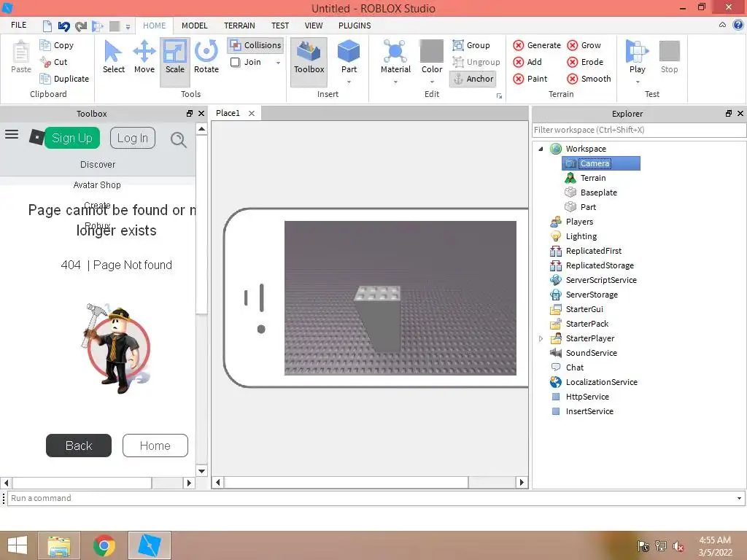The height and width of the screenshot is (560, 747).
Task: Click terrain Paint tool
Action: pos(530,79)
